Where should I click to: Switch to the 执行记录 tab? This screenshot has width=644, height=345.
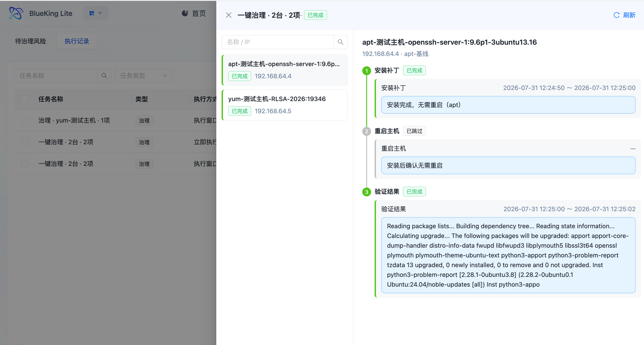pos(77,41)
